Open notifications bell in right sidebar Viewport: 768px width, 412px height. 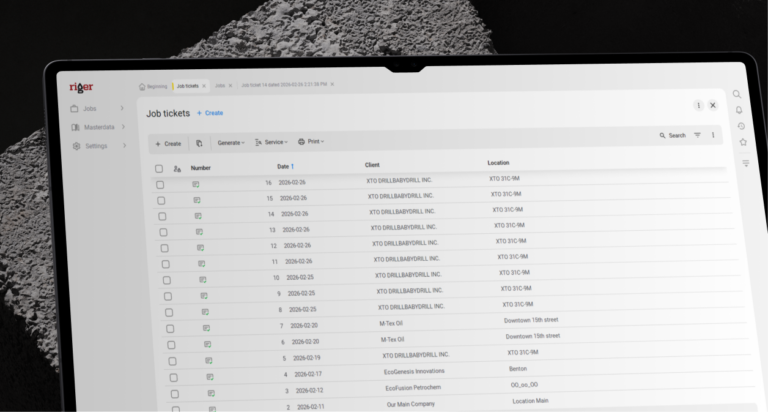[x=739, y=110]
